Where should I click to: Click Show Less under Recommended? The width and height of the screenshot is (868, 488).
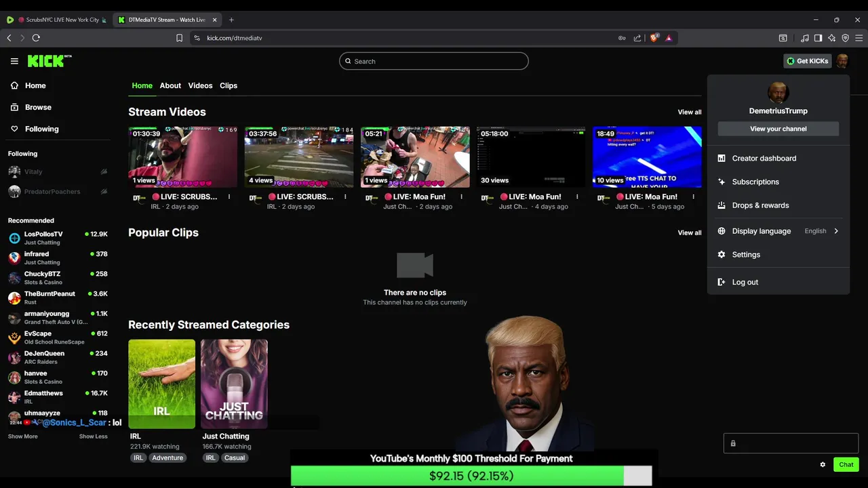(94, 436)
